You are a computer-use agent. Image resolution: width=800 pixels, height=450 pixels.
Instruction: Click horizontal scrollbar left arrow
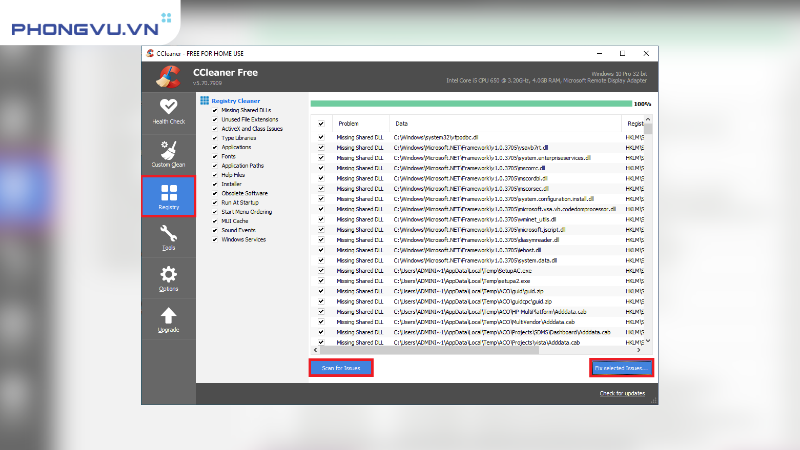click(x=315, y=350)
